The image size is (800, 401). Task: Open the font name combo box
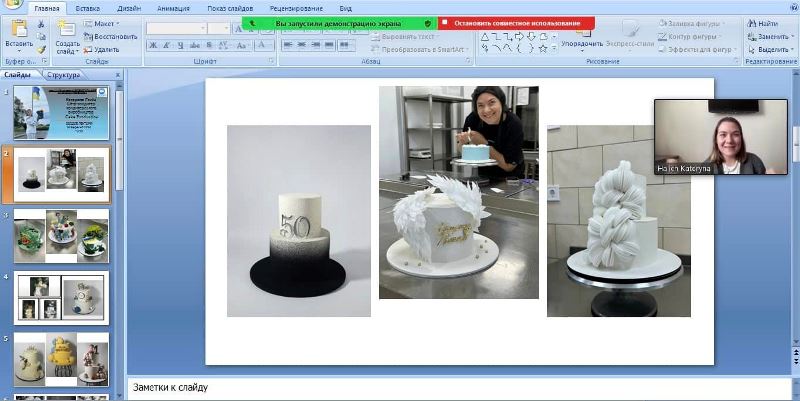pyautogui.click(x=177, y=28)
